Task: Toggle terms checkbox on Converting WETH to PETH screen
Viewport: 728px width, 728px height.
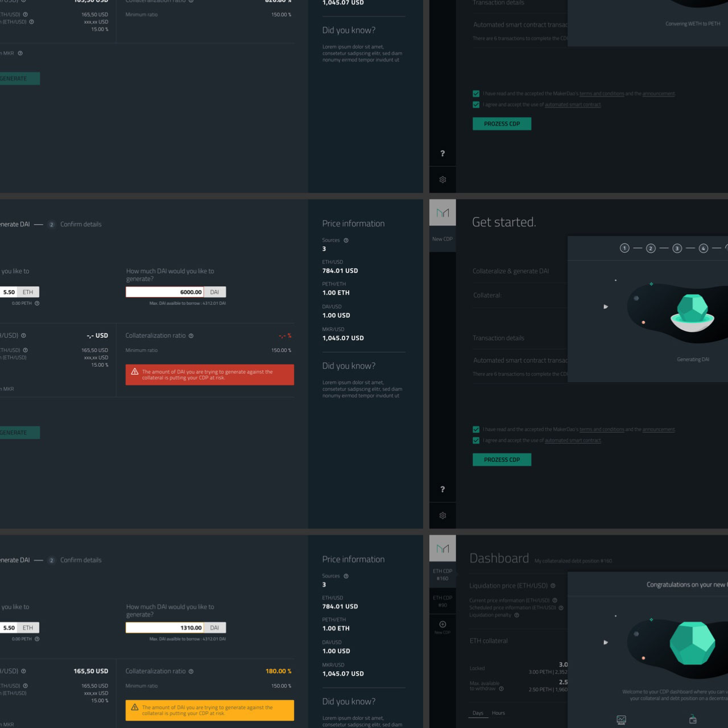Action: tap(476, 94)
